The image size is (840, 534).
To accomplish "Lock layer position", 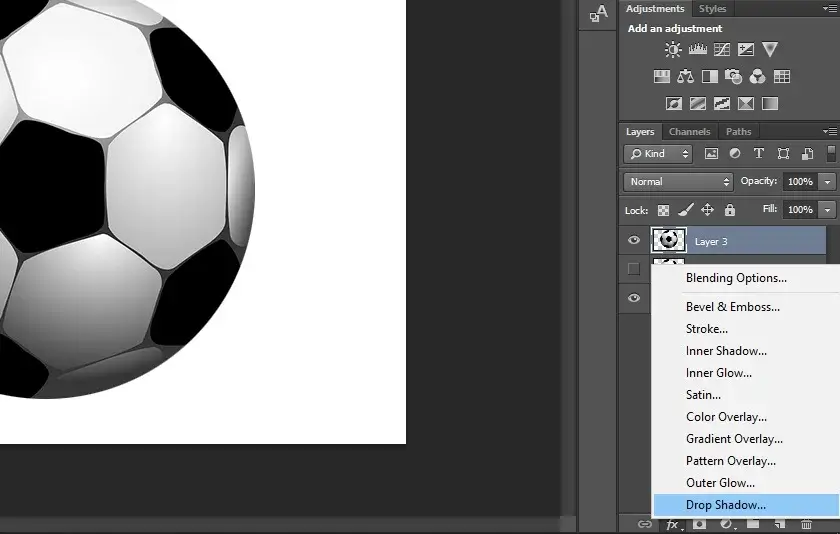I will [x=708, y=210].
